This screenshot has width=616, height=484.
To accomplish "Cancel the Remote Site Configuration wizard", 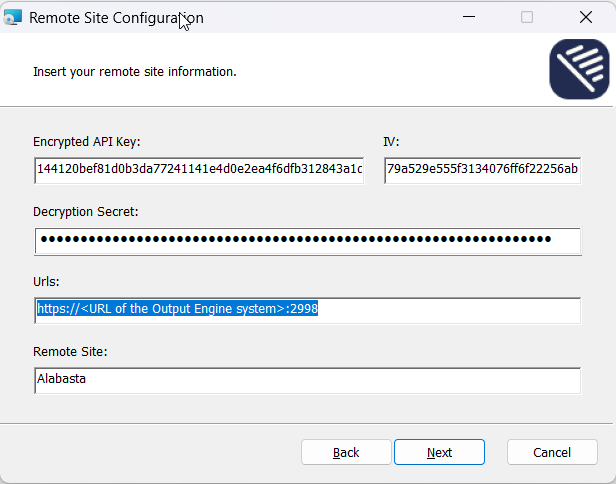I will (x=552, y=452).
